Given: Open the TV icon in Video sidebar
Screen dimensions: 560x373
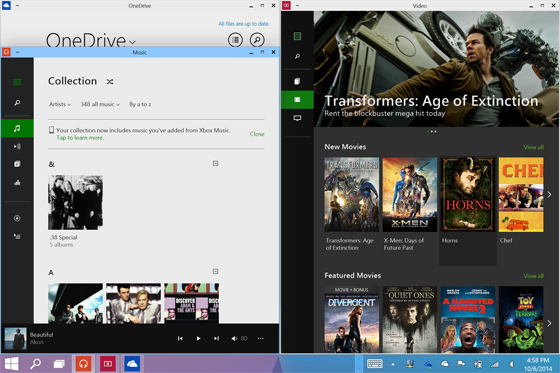Looking at the screenshot, I should click(x=297, y=118).
